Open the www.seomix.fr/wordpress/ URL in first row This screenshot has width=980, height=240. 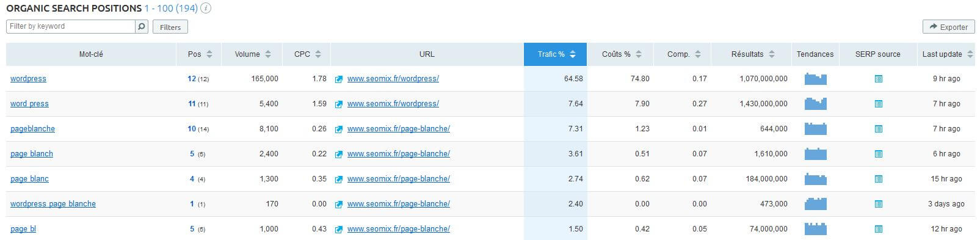tap(393, 79)
